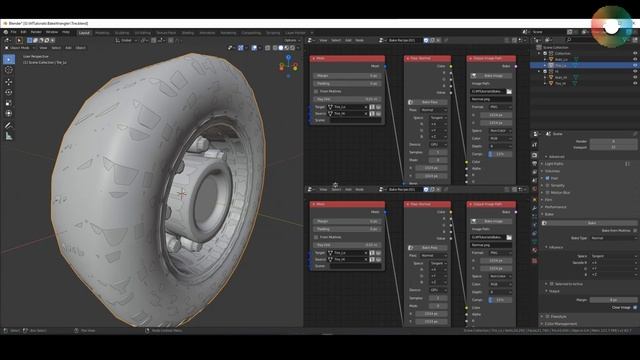
Task: Select the Select Box tool in the viewport toolbar
Action: (x=9, y=59)
